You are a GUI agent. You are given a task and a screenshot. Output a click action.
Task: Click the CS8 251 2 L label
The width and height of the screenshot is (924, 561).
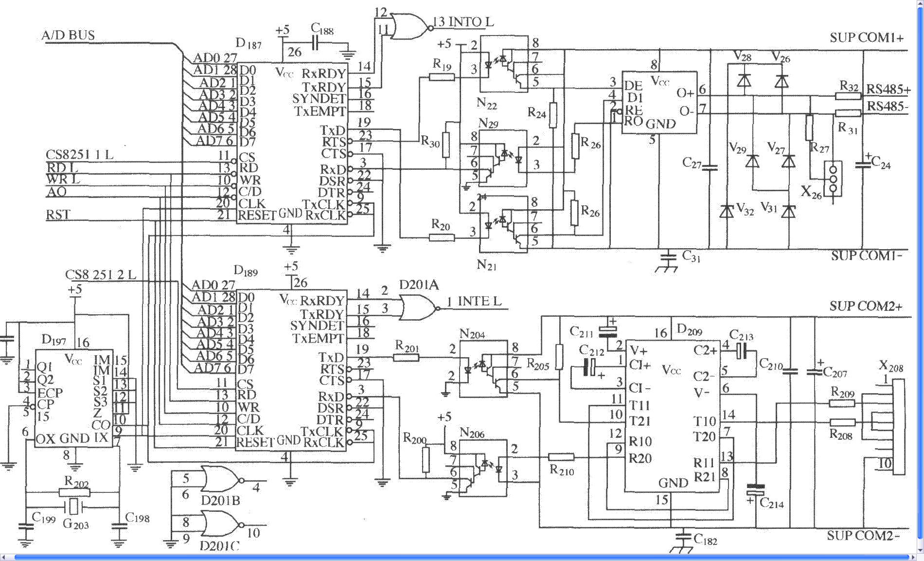(101, 275)
